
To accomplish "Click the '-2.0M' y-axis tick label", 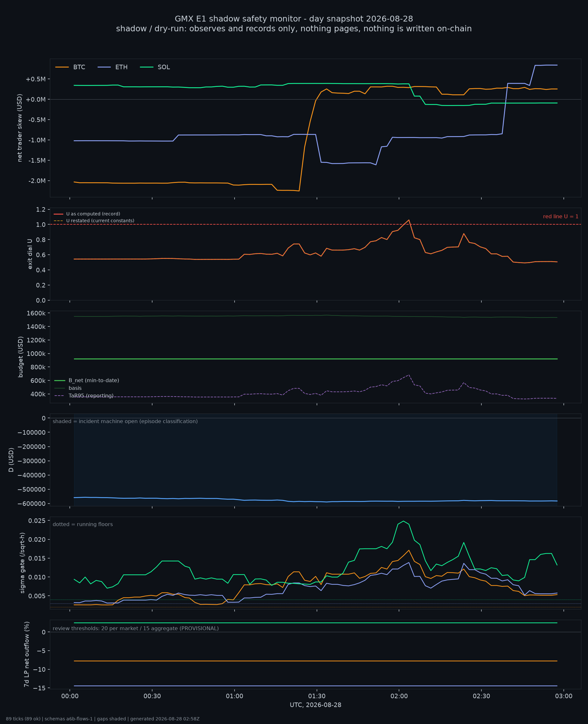I will click(37, 181).
